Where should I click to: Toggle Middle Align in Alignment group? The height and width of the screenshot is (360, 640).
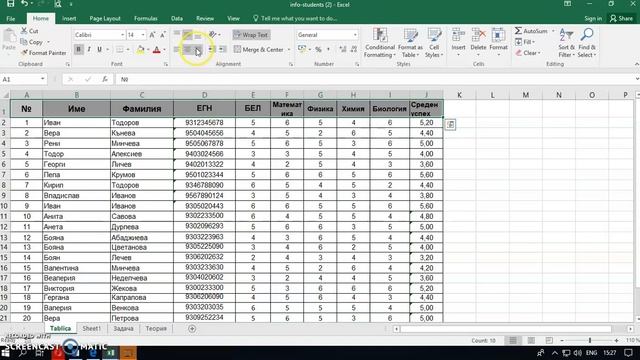coord(187,35)
